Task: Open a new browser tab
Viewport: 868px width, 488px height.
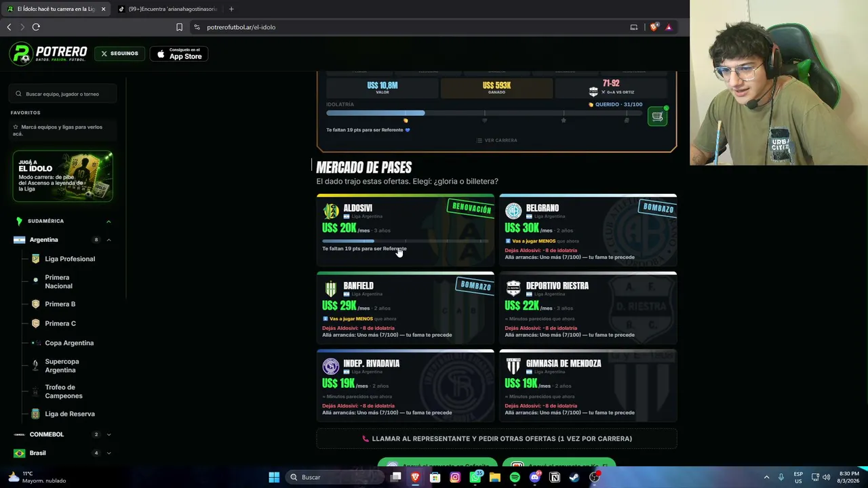Action: pyautogui.click(x=231, y=9)
